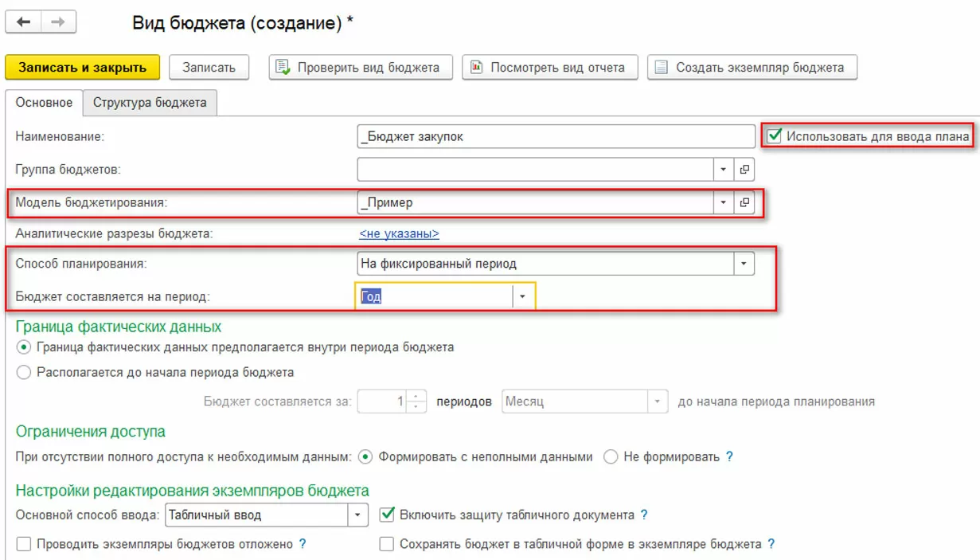The width and height of the screenshot is (980, 560).
Task: Select the Основное tab
Action: 44,102
